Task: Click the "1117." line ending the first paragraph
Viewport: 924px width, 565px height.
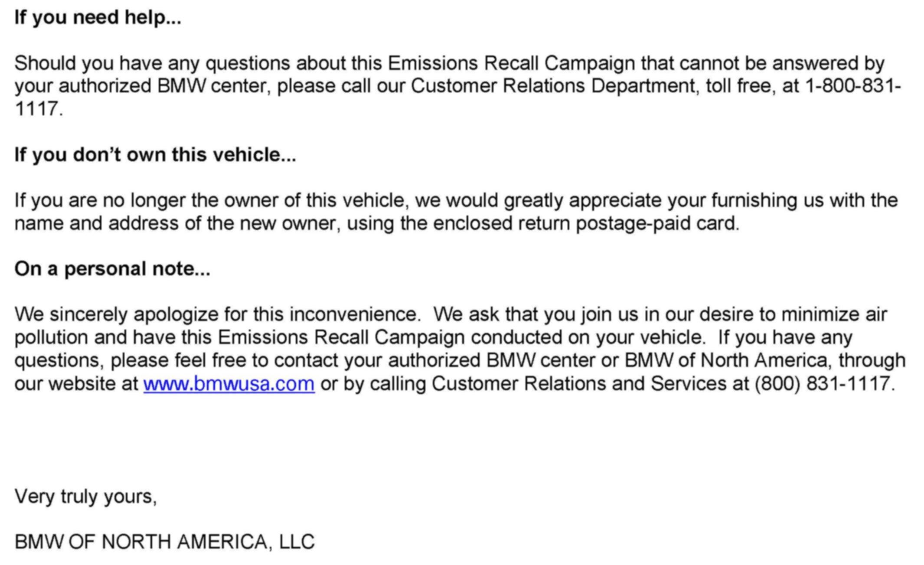Action: (x=39, y=109)
